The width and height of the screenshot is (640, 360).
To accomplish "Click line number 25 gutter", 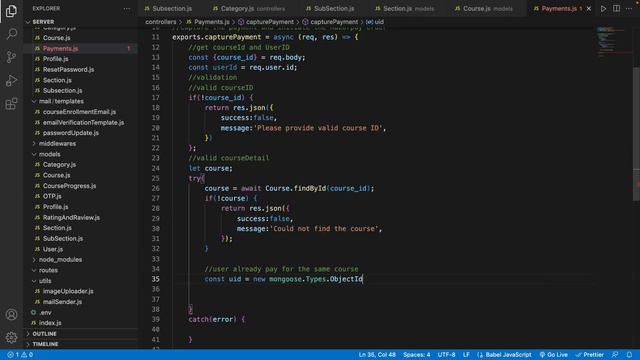I will pos(156,178).
